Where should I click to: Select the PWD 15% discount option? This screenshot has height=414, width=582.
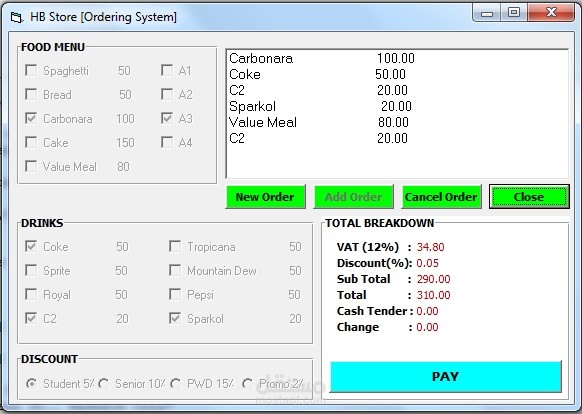(x=176, y=383)
